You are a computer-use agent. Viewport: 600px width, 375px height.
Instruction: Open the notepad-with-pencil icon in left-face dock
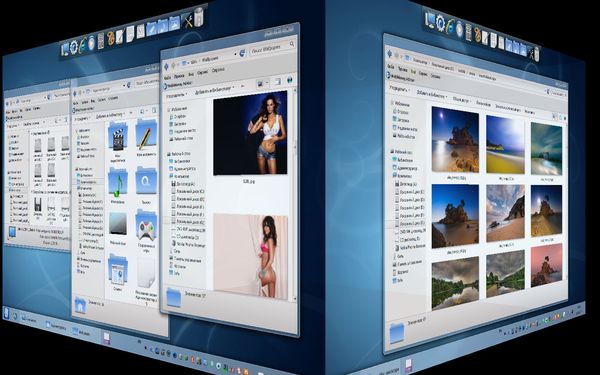pyautogui.click(x=120, y=36)
